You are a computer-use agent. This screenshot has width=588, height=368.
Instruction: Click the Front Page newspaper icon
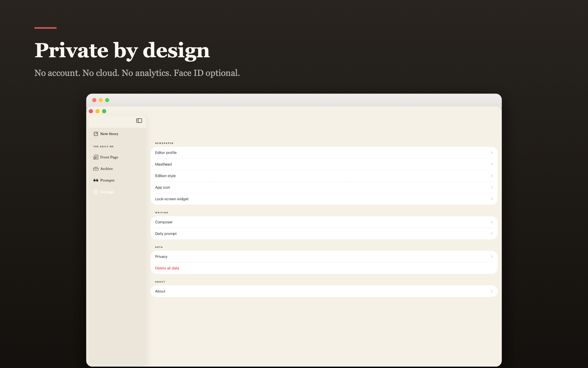[96, 157]
